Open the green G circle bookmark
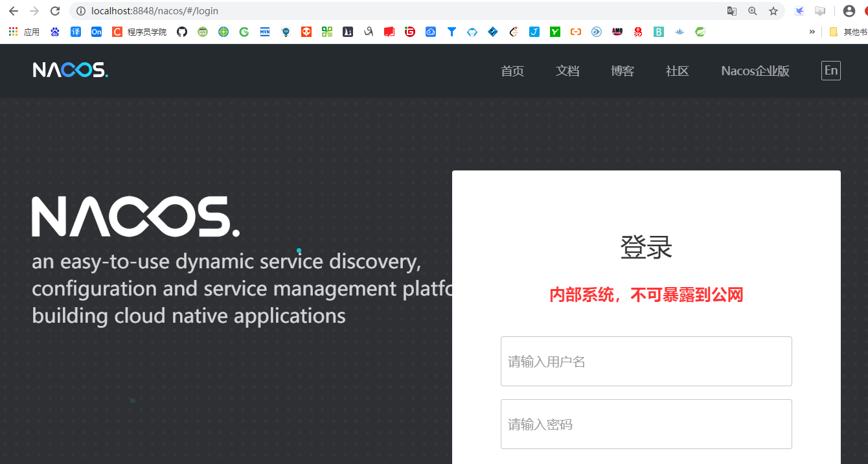Viewport: 868px width, 464px height. coord(244,32)
